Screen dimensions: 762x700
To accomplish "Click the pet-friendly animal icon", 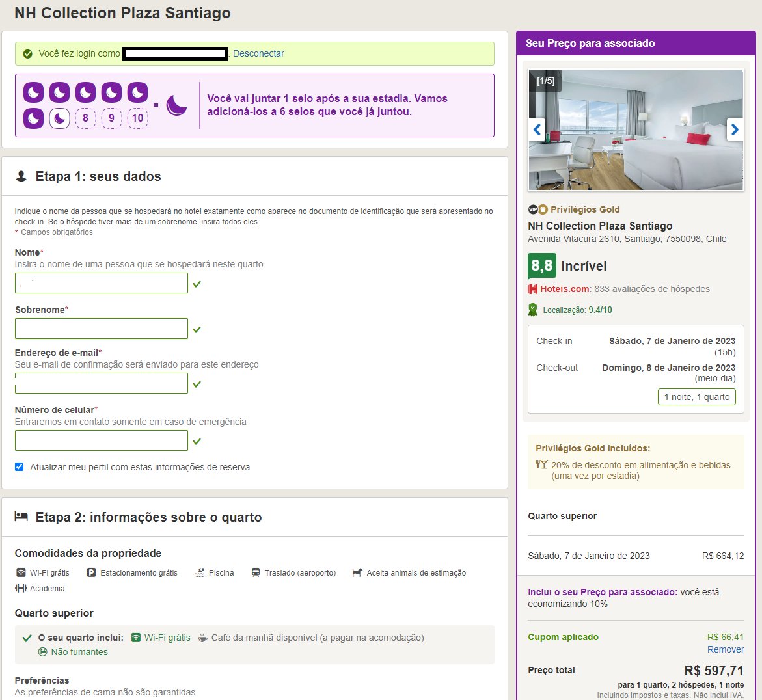I will tap(357, 572).
